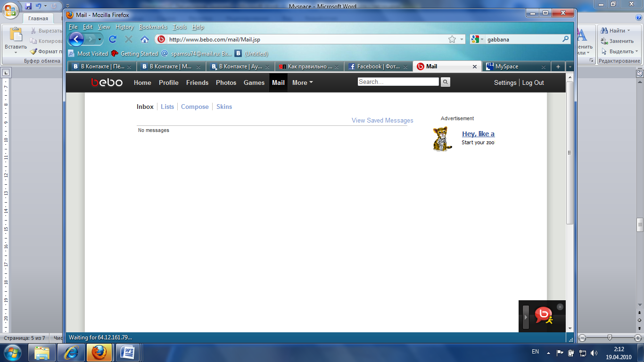The height and width of the screenshot is (362, 644).
Task: Open the Firefox Tools menu
Action: [x=180, y=27]
